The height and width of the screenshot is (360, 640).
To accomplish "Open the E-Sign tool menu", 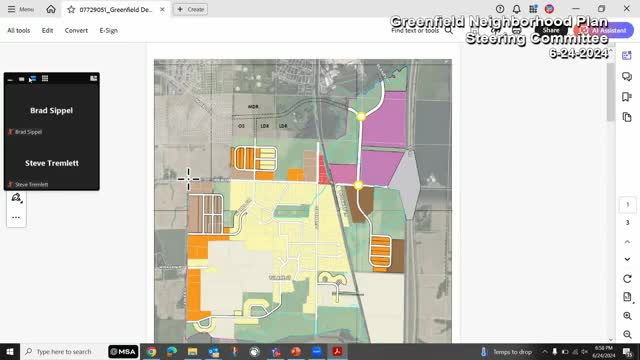I will [x=109, y=30].
